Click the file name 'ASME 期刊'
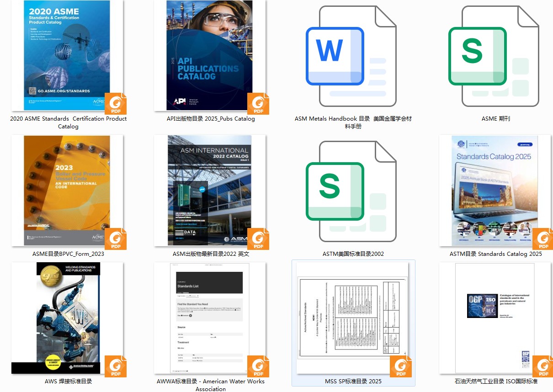 coord(496,119)
